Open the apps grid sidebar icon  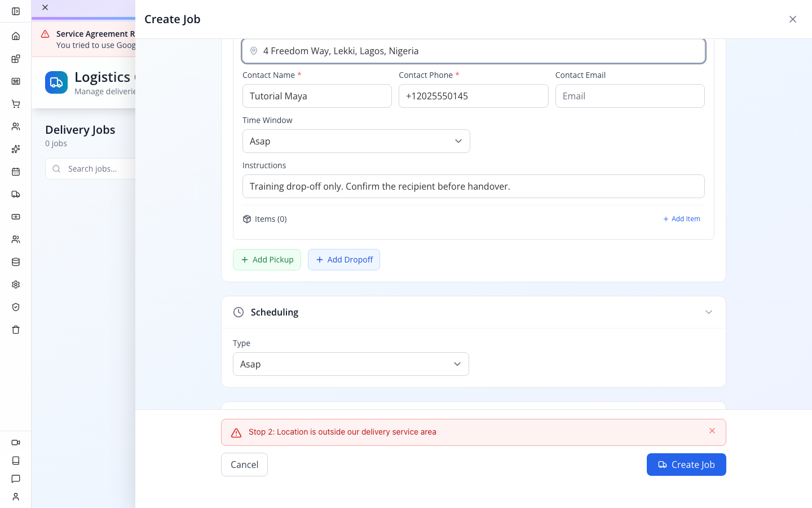[x=16, y=59]
